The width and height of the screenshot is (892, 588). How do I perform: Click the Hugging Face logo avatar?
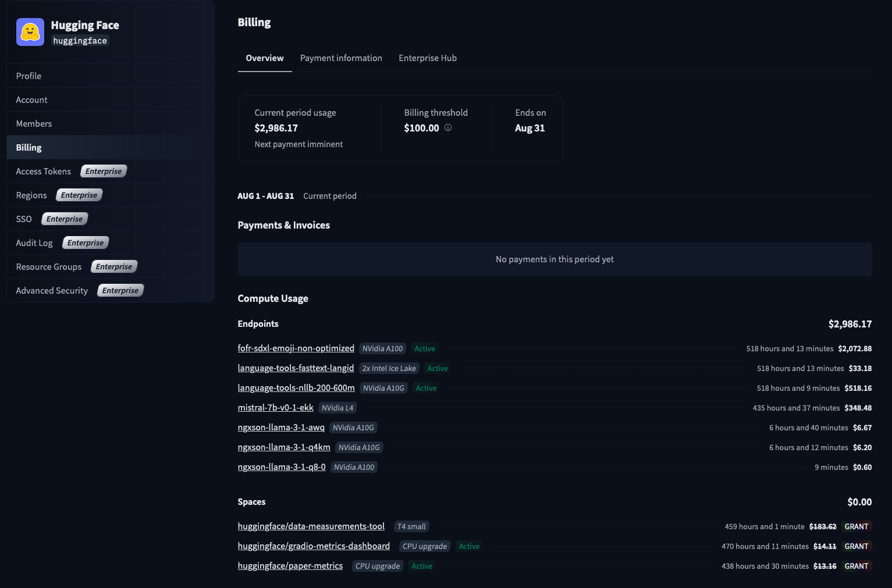pyautogui.click(x=30, y=32)
